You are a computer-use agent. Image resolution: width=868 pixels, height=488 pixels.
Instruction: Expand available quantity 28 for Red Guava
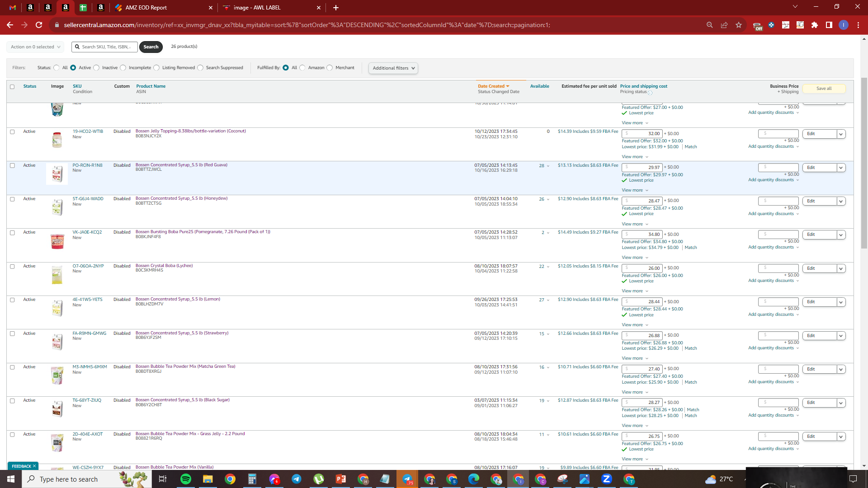(x=544, y=166)
